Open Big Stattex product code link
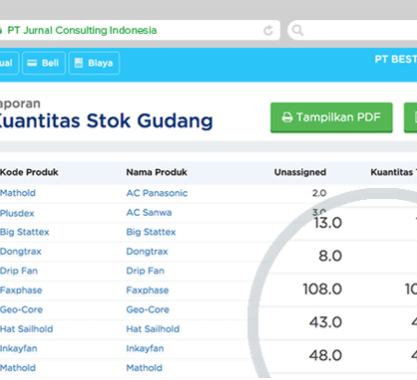 25,232
